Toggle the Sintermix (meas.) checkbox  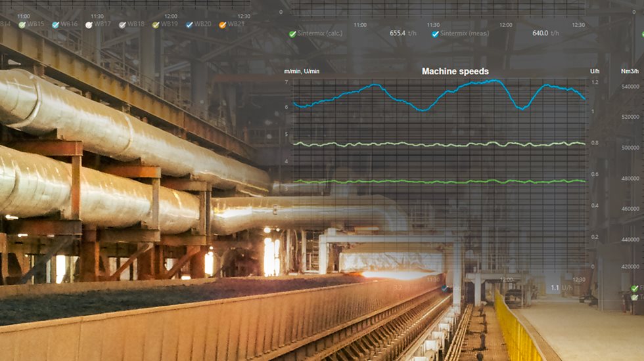click(435, 33)
